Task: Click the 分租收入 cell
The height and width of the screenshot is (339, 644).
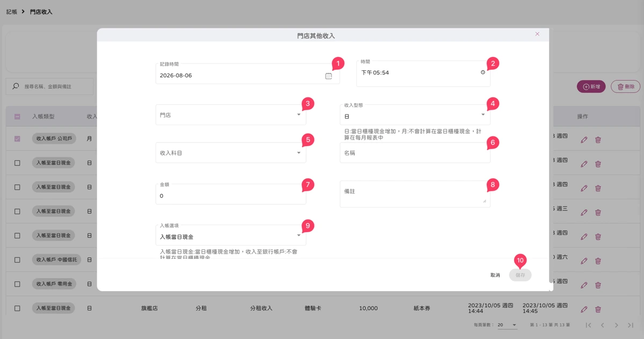Action: click(x=261, y=308)
